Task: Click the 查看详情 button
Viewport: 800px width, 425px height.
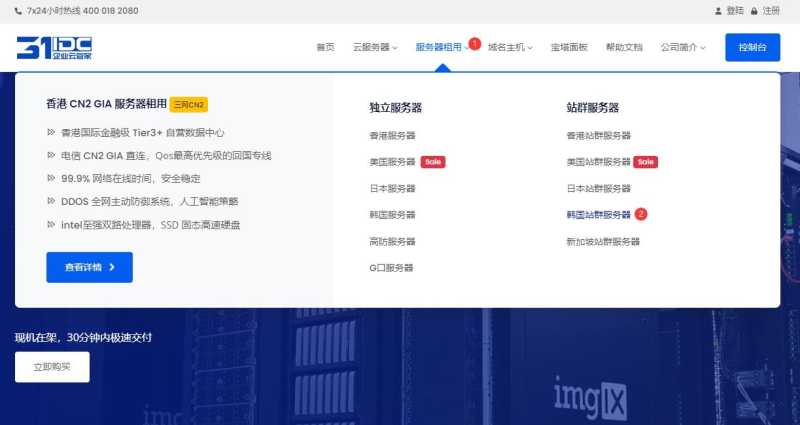Action: (89, 267)
